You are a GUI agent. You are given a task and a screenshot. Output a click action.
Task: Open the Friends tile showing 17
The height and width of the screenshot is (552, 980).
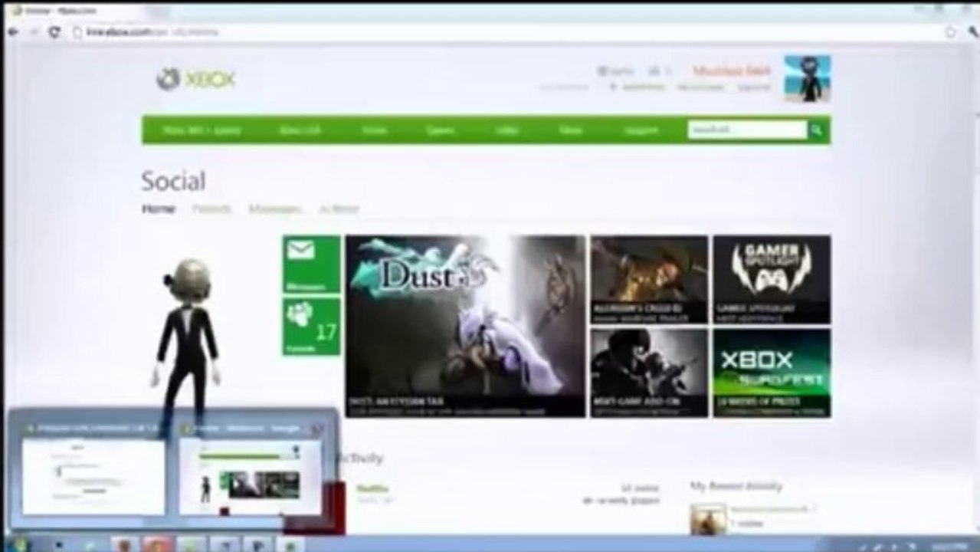tap(311, 327)
